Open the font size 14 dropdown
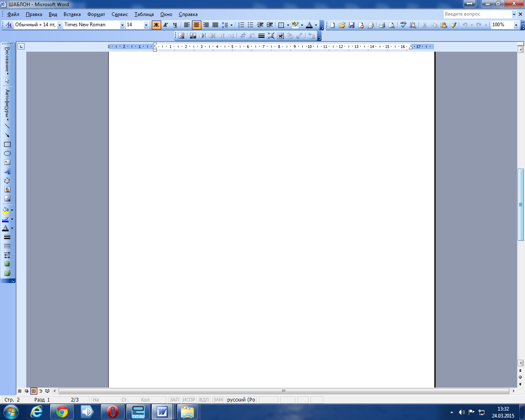This screenshot has width=525, height=420. tap(146, 25)
